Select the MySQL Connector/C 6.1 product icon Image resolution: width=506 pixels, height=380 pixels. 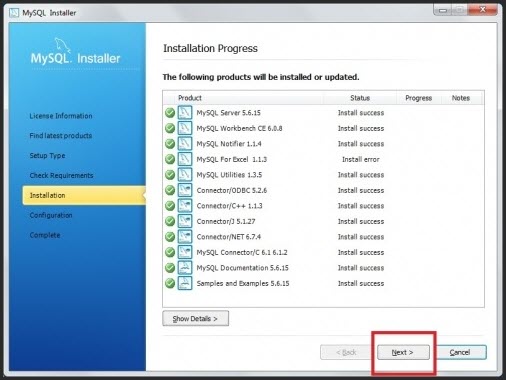point(185,252)
